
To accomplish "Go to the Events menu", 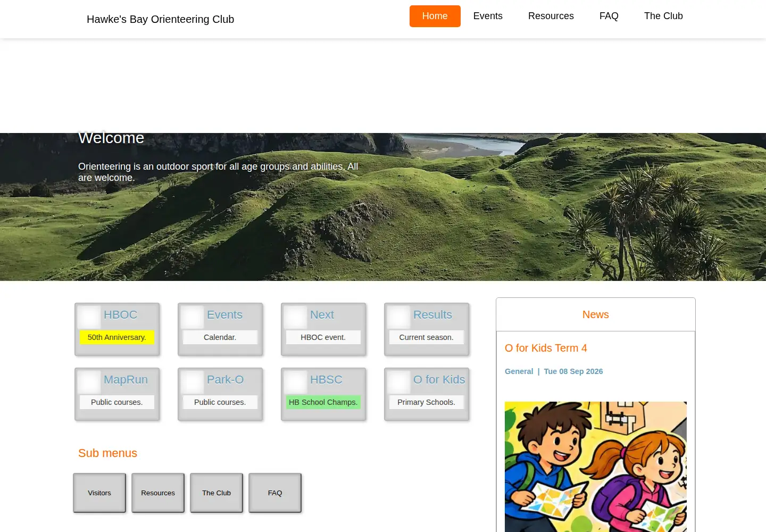I will (x=488, y=16).
